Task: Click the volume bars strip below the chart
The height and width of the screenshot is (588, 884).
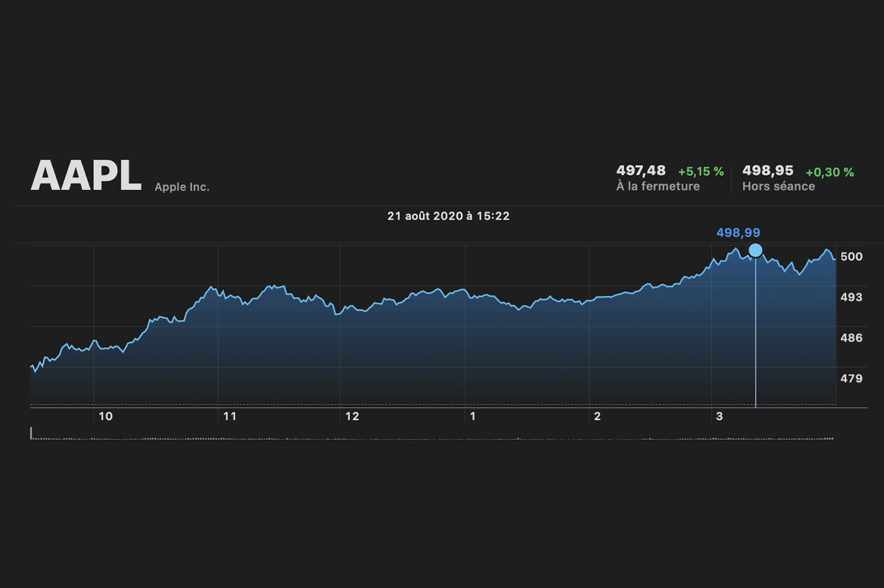Action: [x=432, y=434]
